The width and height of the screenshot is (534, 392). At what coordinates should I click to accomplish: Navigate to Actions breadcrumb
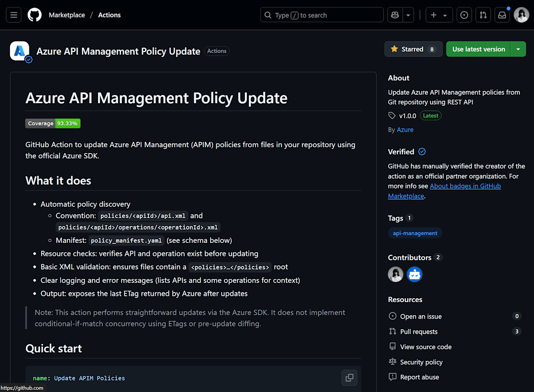pyautogui.click(x=109, y=15)
